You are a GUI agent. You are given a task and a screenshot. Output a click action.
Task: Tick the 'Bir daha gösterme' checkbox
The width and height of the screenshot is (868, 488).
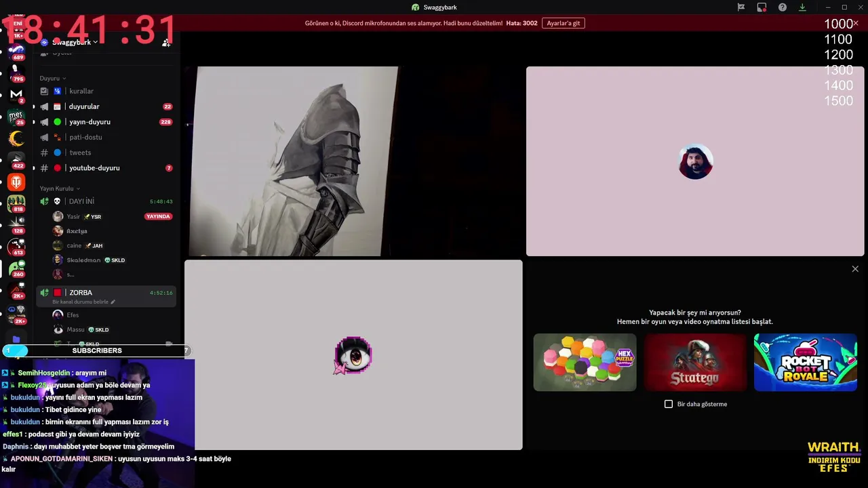[669, 404]
